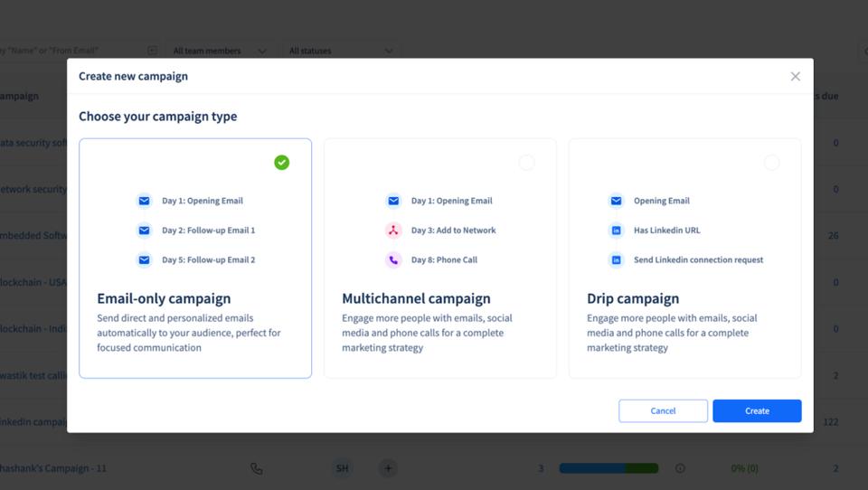Open the All team members dropdown in background

(x=220, y=51)
